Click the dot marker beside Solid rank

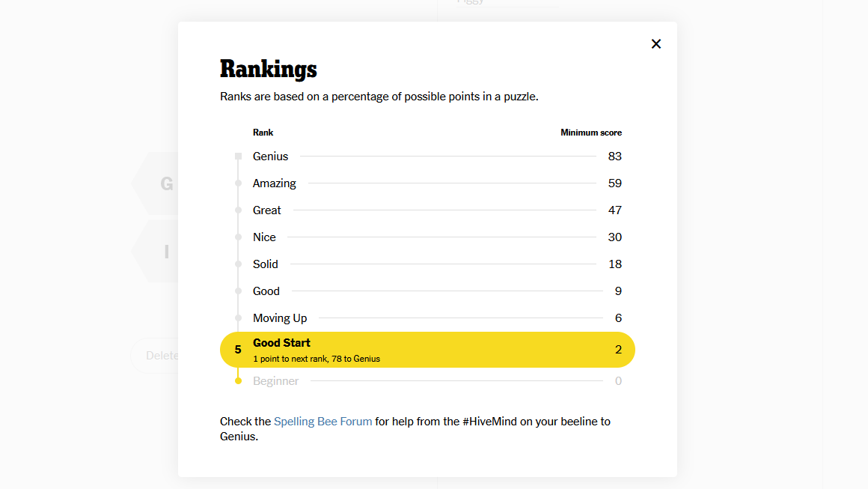coord(238,264)
